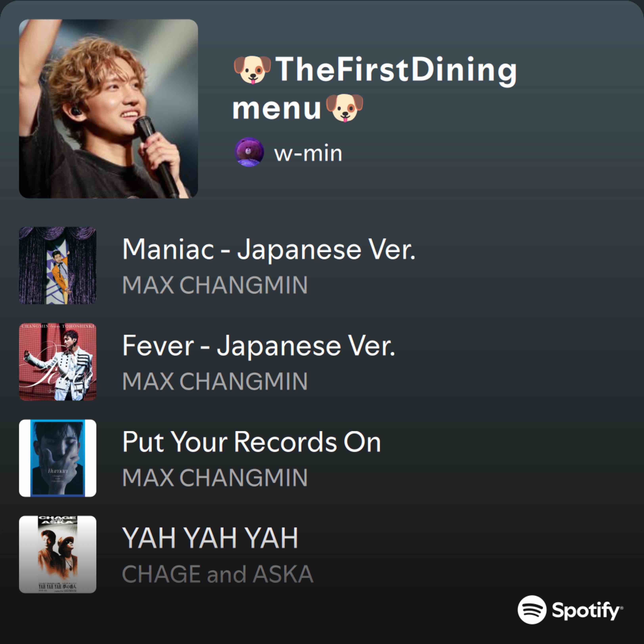
Task: Click dog emoji after menu
Action: coord(344,108)
